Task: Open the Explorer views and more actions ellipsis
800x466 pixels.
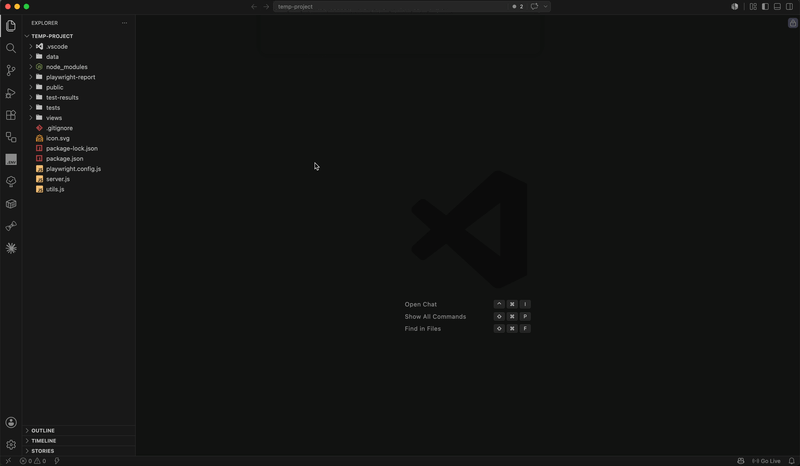Action: [x=124, y=23]
